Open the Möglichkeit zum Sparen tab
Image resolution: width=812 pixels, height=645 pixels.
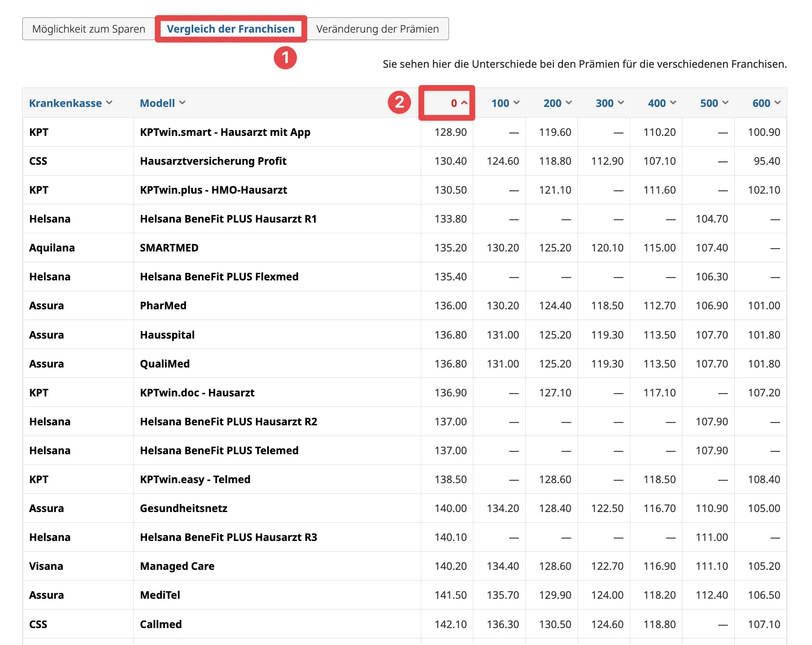(x=89, y=29)
